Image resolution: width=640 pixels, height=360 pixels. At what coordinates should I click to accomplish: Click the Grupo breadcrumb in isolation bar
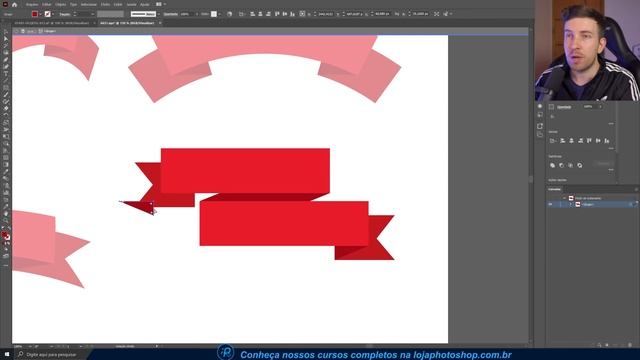49,31
